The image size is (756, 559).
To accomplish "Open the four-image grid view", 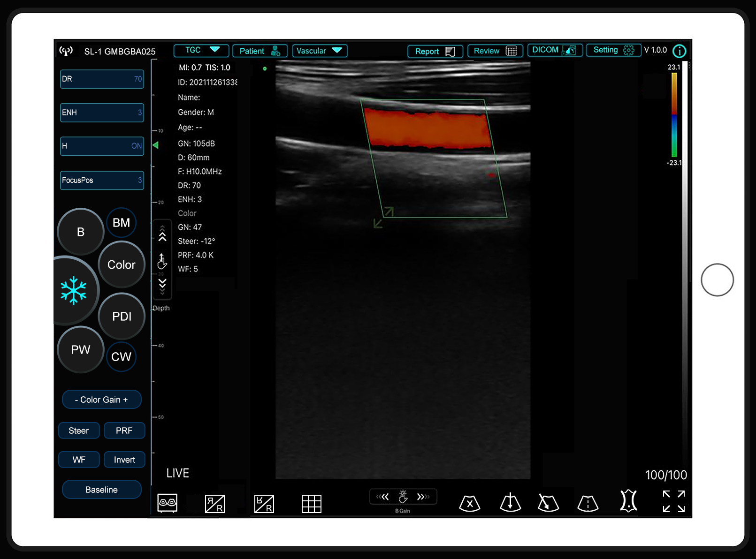I will [312, 504].
